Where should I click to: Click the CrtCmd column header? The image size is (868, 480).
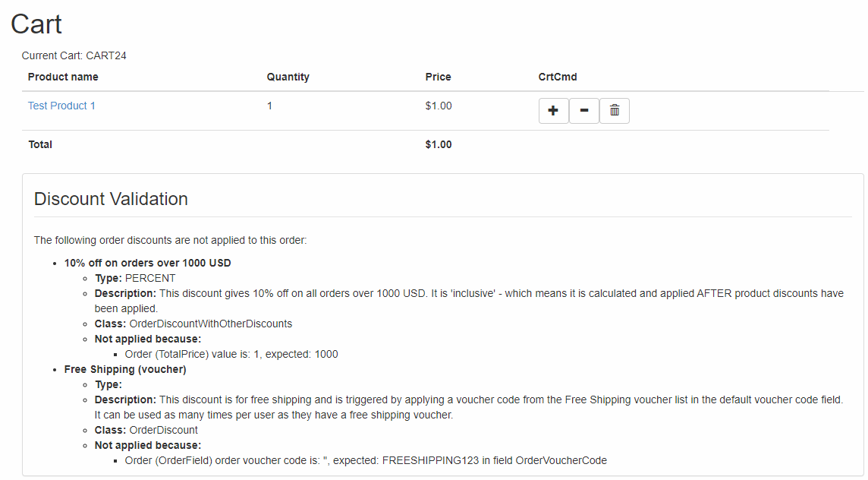point(558,77)
